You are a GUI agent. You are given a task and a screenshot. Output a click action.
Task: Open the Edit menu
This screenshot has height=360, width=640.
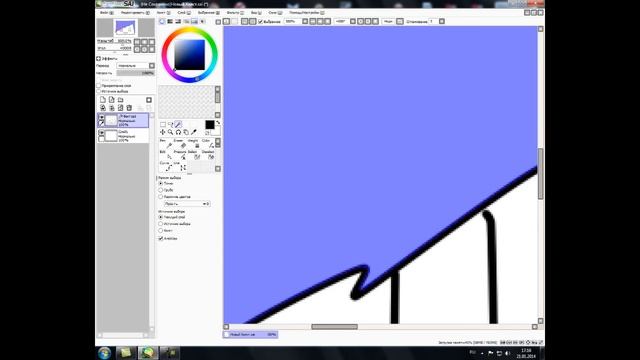tap(135, 13)
